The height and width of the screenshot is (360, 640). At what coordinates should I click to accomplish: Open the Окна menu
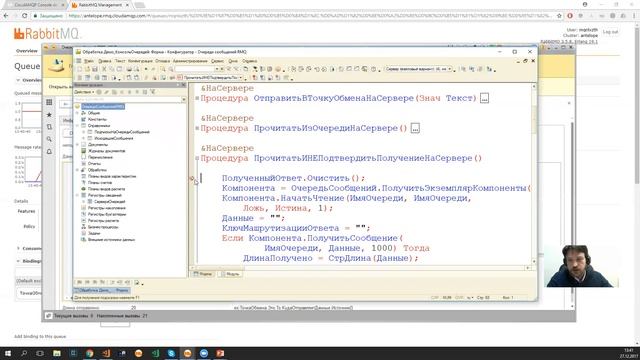pos(233,61)
